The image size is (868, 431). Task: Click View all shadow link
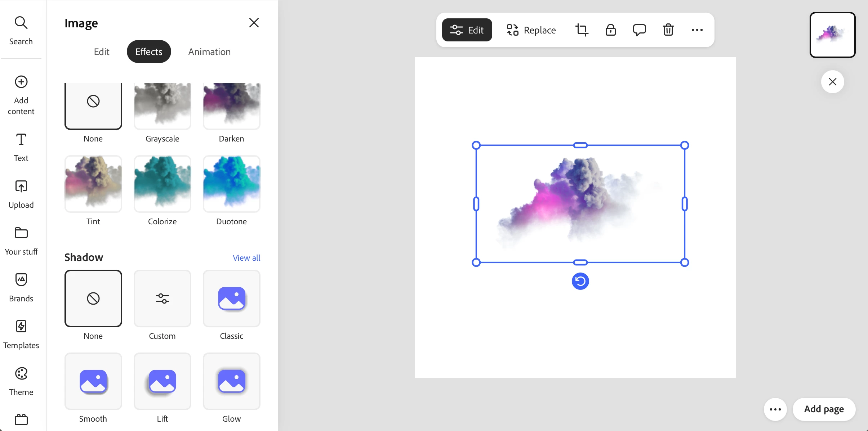click(246, 258)
